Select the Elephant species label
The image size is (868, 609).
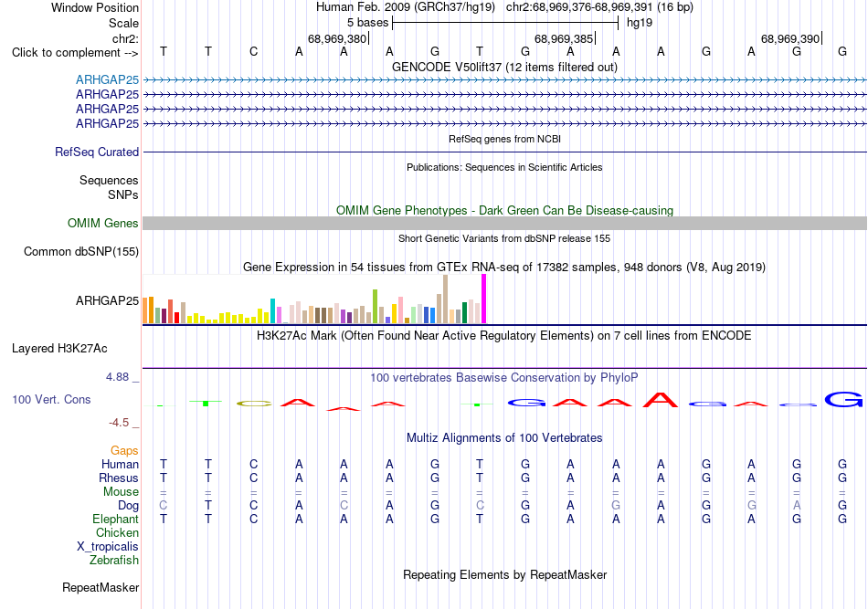115,519
